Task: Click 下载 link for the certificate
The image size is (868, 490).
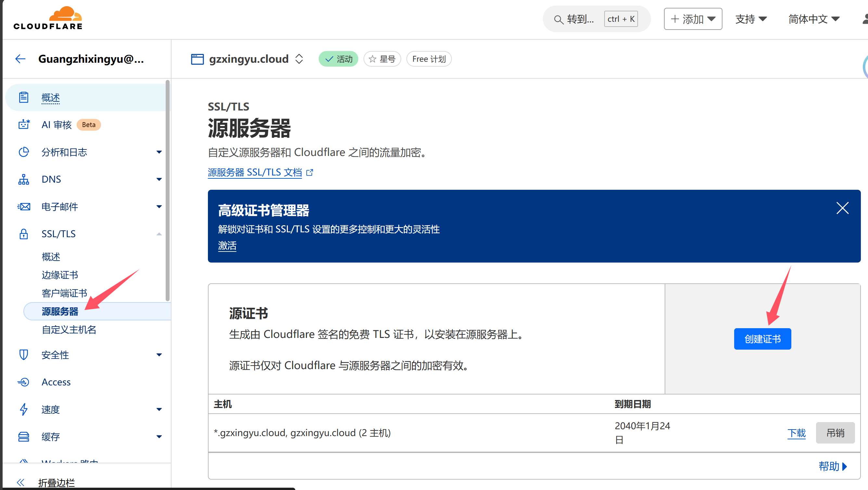Action: pyautogui.click(x=797, y=433)
